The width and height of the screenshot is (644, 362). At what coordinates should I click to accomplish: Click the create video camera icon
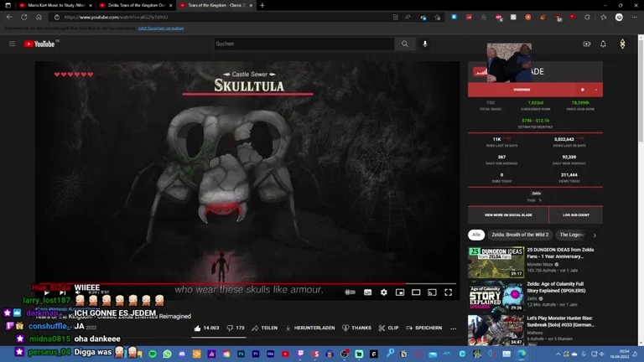587,44
